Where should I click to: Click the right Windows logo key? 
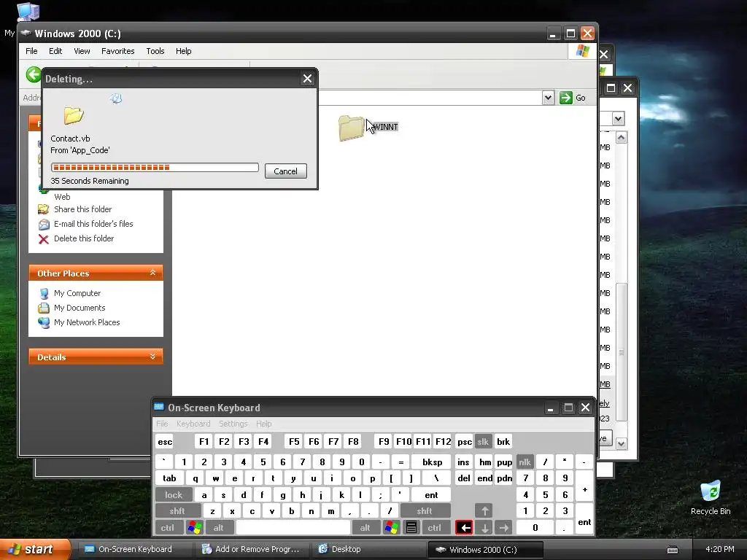392,528
